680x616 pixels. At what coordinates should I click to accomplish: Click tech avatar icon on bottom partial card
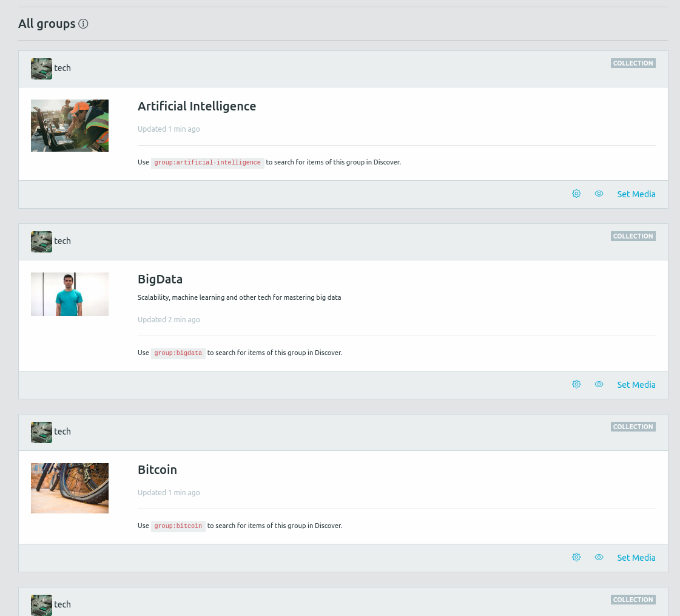(x=41, y=604)
